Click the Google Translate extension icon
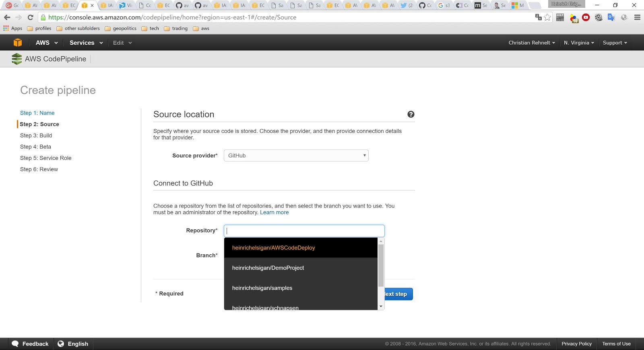Image resolution: width=644 pixels, height=350 pixels. (x=611, y=17)
